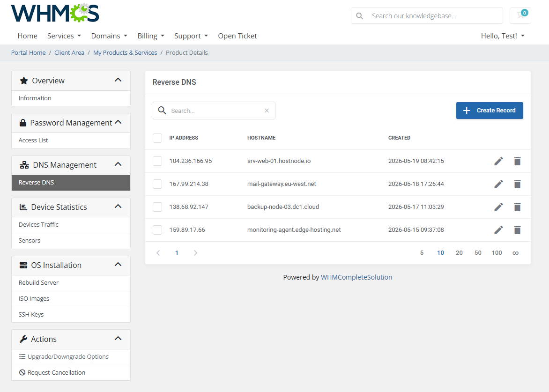Open the shopping cart icon
The width and height of the screenshot is (549, 392).
(520, 16)
